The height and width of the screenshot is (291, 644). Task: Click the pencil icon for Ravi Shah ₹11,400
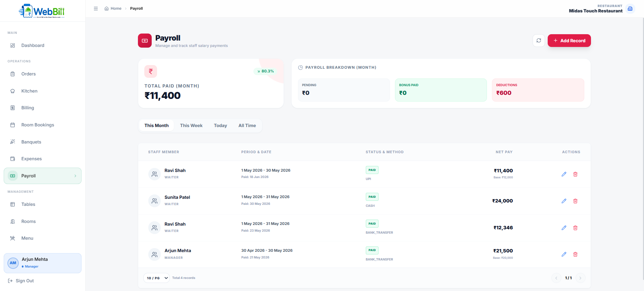[x=564, y=174]
